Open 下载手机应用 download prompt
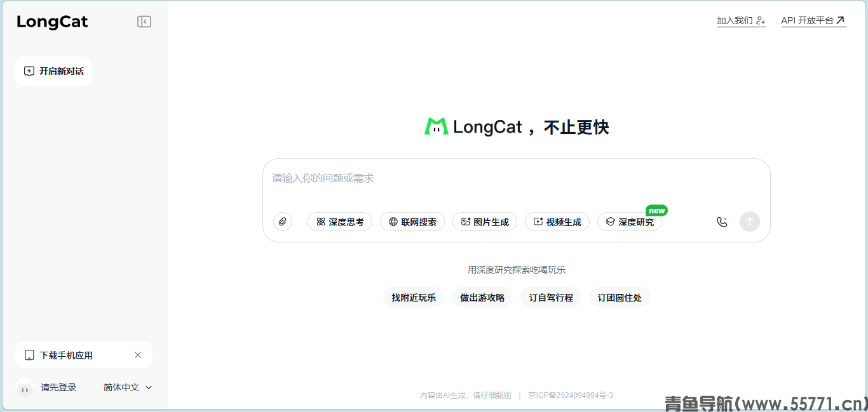Viewport: 868px width, 412px height. pyautogui.click(x=84, y=355)
